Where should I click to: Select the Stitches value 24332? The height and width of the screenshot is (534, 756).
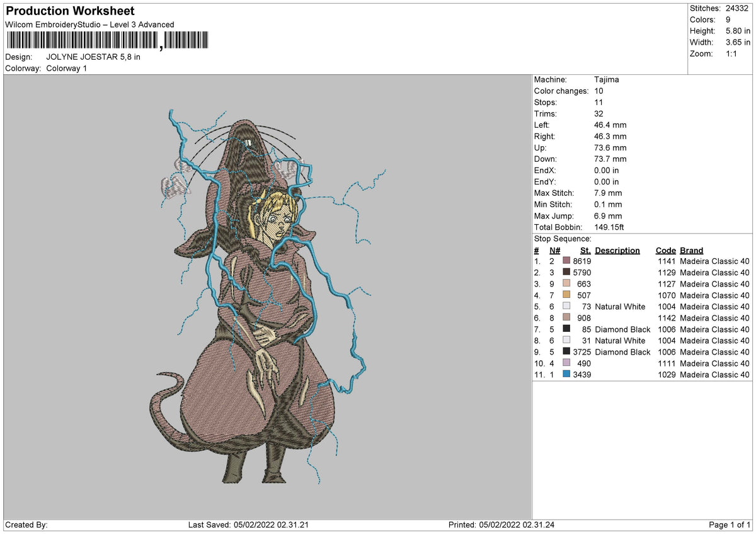pos(737,8)
